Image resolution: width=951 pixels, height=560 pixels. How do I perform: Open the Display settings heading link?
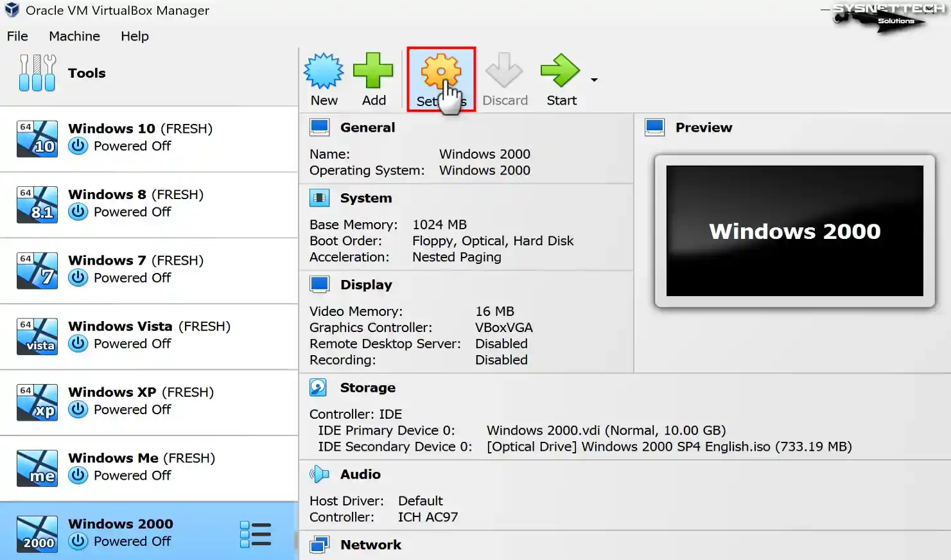pyautogui.click(x=366, y=284)
